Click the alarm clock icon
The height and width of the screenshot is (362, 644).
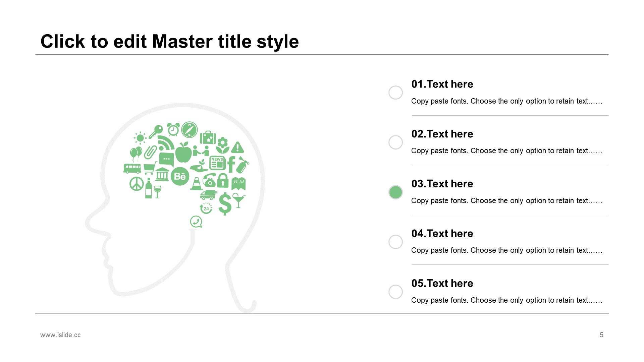173,129
